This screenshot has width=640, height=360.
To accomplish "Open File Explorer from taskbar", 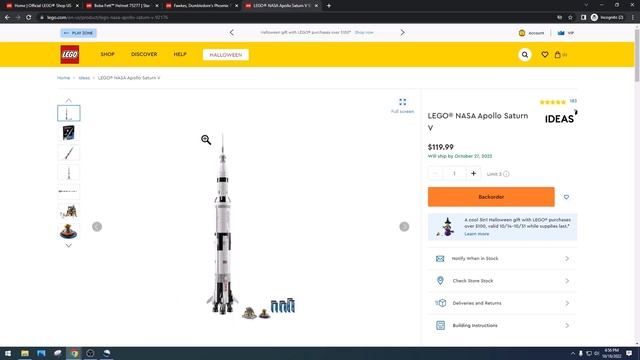I will [25, 353].
